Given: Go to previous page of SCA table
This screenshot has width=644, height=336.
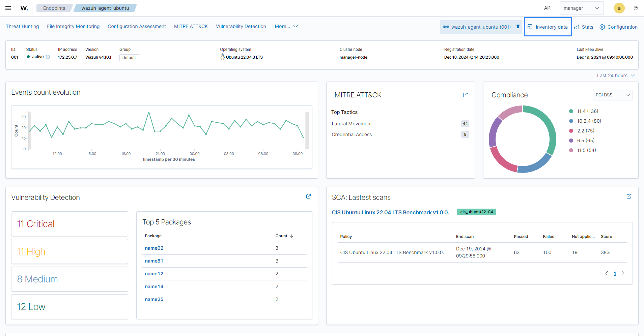Looking at the screenshot, I should (607, 273).
